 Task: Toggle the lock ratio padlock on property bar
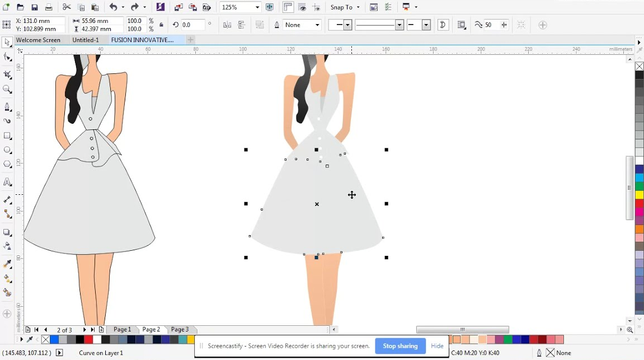point(161,25)
